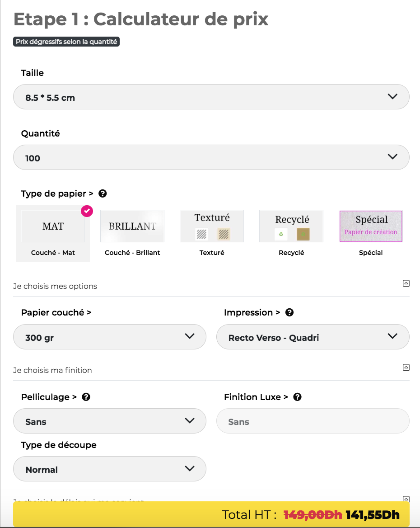Open the Type de découpe dropdown
The height and width of the screenshot is (528, 420).
109,469
